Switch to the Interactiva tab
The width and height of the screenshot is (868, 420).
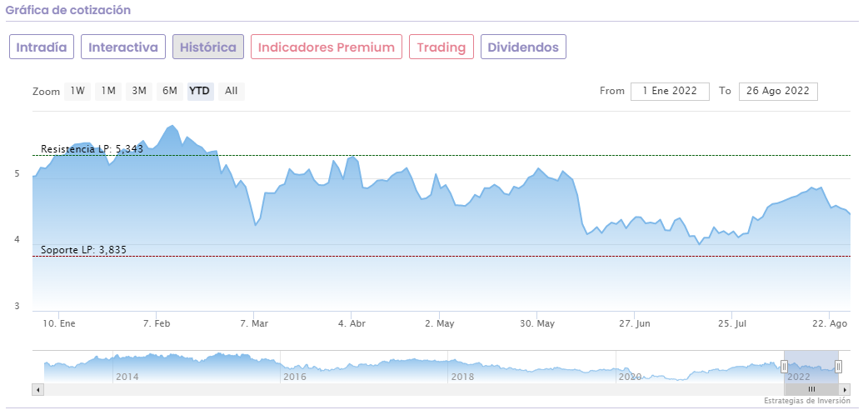(x=123, y=47)
